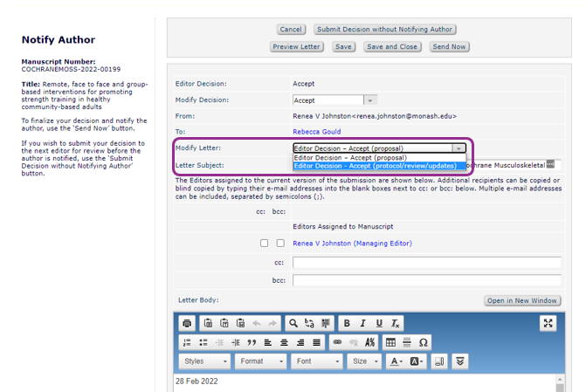Image resolution: width=586 pixels, height=392 pixels.
Task: Insert a table using the table icon
Action: tap(390, 342)
